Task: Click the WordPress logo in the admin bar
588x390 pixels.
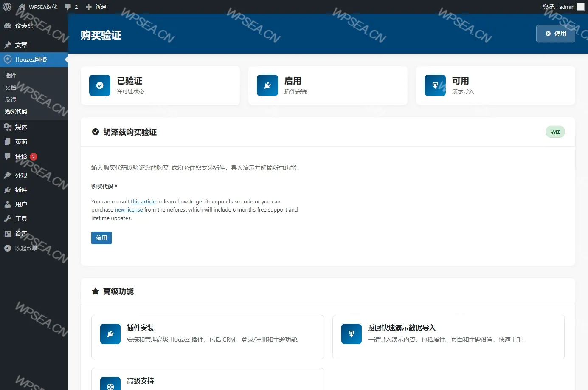Action: [x=7, y=7]
